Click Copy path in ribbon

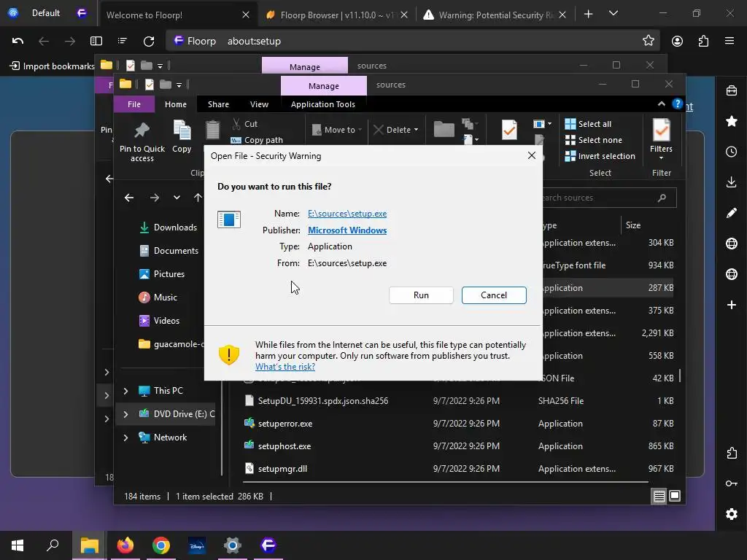click(257, 140)
